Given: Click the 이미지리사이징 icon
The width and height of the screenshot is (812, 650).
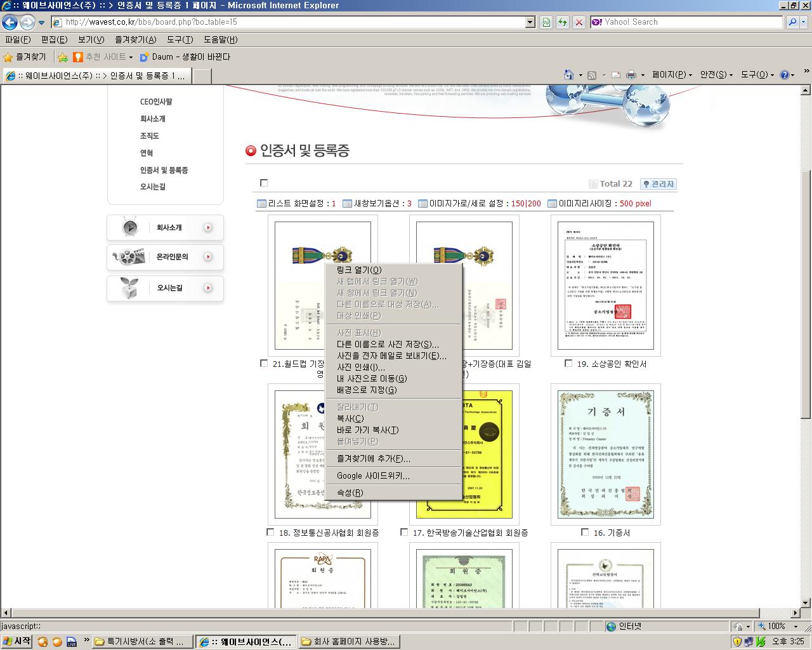Looking at the screenshot, I should tap(552, 204).
